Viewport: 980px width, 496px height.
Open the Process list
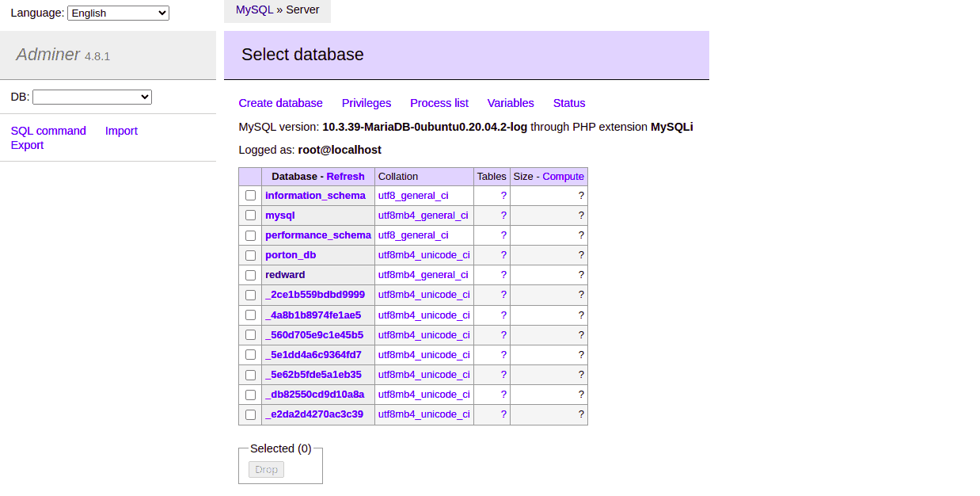coord(439,103)
